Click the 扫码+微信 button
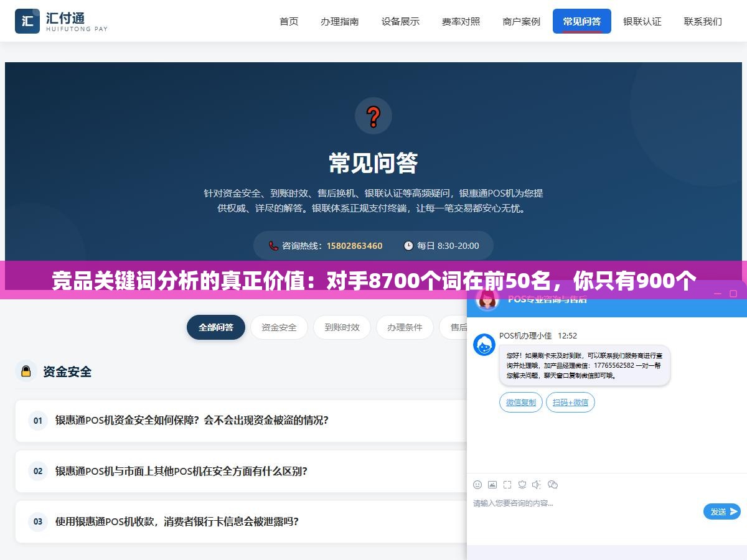The image size is (747, 560). coord(571,403)
